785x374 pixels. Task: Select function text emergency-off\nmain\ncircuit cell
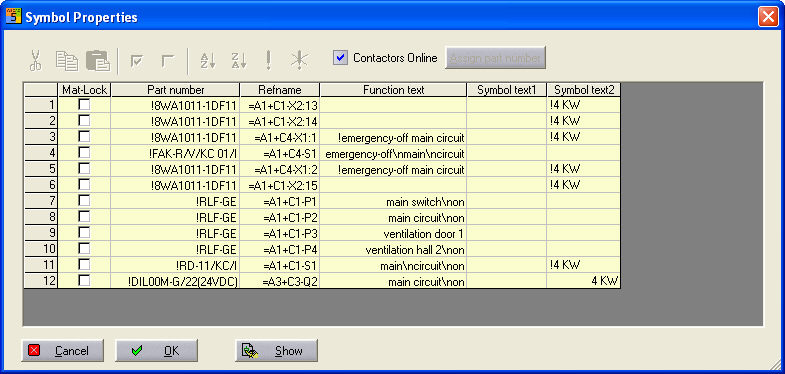[x=394, y=153]
